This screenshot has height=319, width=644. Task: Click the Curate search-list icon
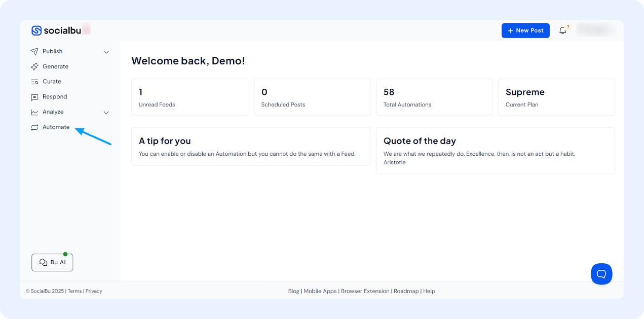tap(34, 82)
